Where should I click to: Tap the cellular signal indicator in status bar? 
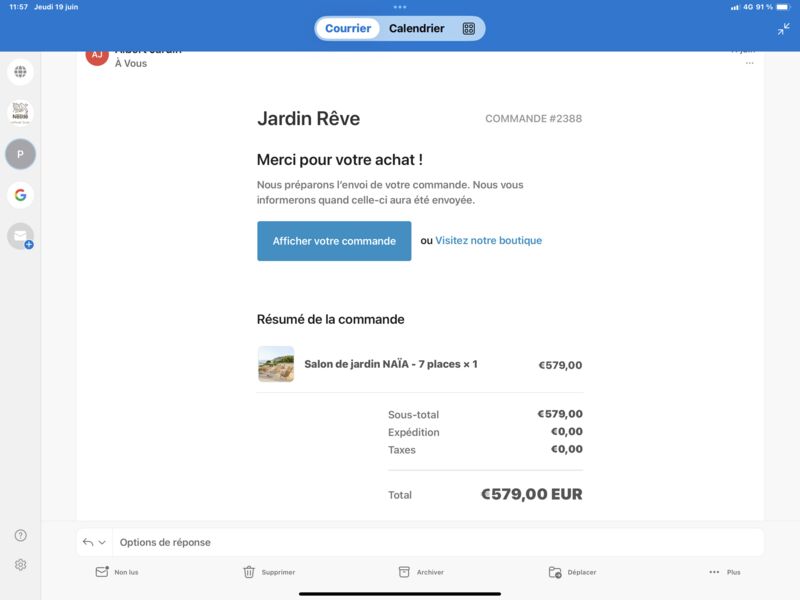click(735, 7)
